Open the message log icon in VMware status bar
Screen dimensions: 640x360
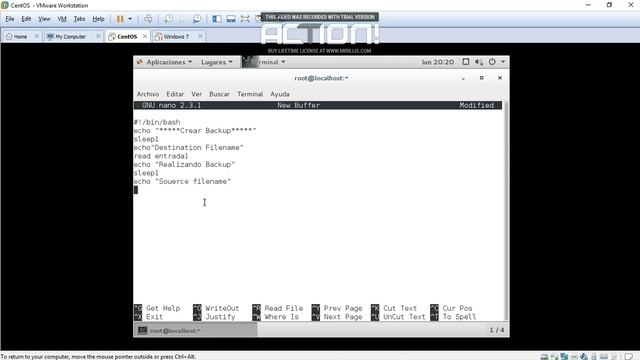(x=629, y=357)
